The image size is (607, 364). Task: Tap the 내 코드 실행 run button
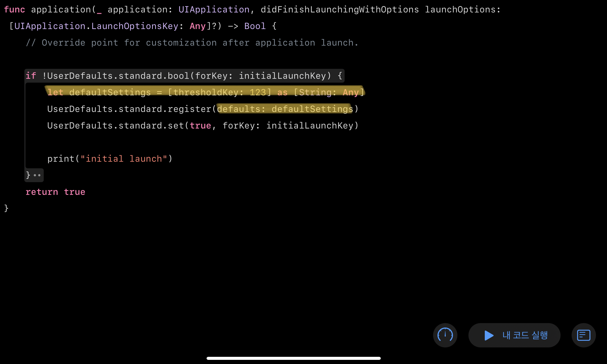pyautogui.click(x=514, y=335)
